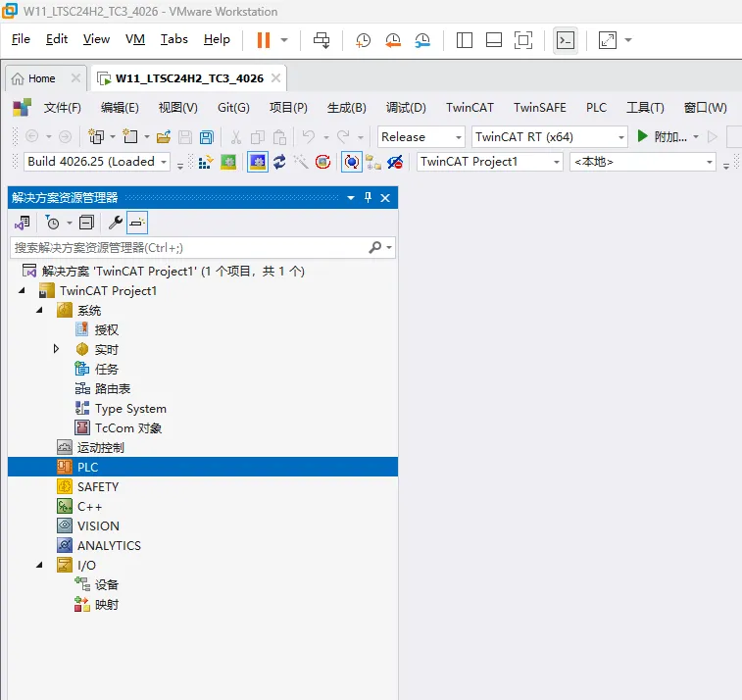Open the <本地> target system dropdown
This screenshot has height=700, width=742.
710,163
